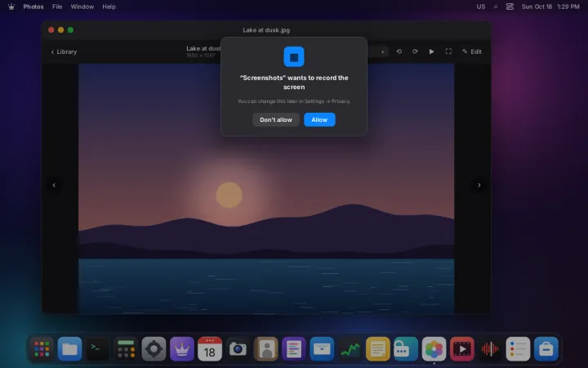Open Calendar showing 18 in dock
The height and width of the screenshot is (368, 588).
pyautogui.click(x=210, y=349)
